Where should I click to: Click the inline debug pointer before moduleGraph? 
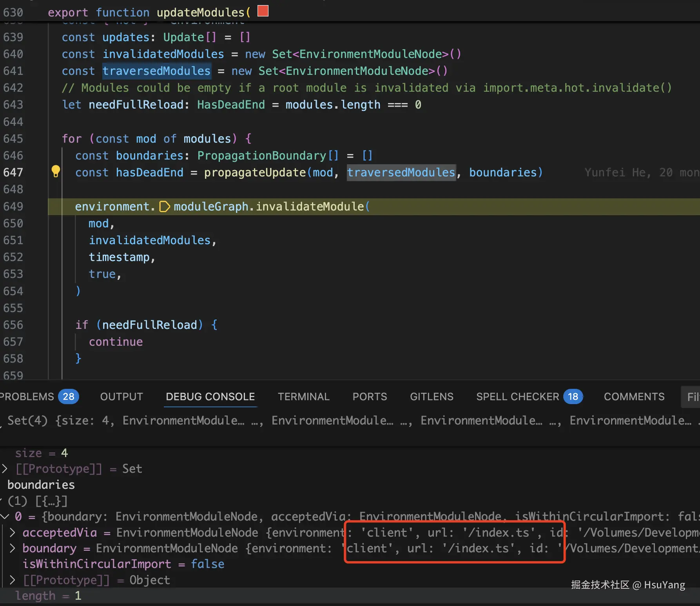(x=165, y=207)
